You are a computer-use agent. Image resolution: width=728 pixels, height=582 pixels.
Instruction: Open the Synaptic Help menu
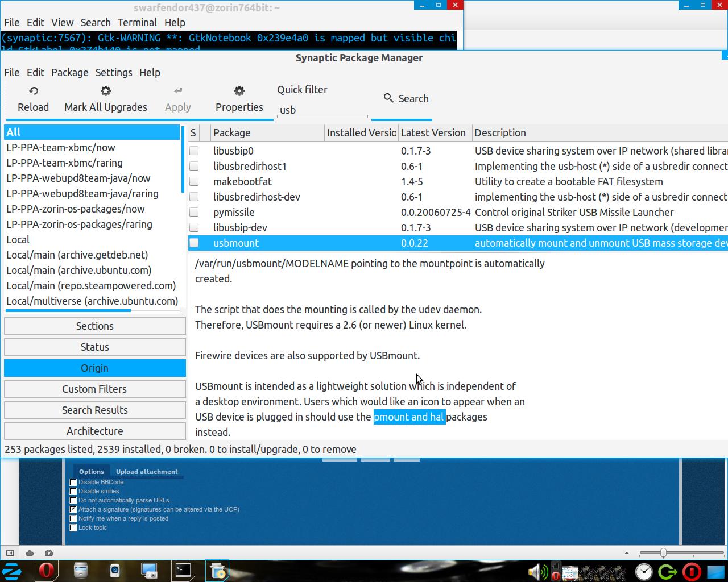(150, 72)
